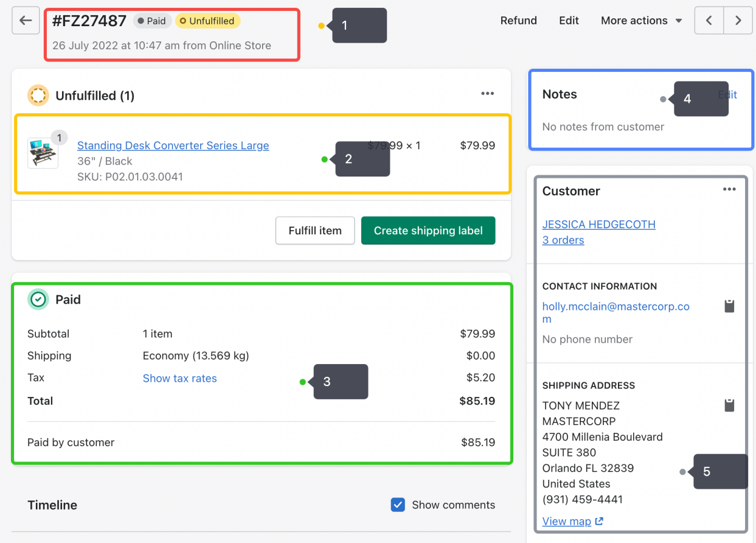756x543 pixels.
Task: Copy the shipping address with clipboard icon
Action: [729, 405]
